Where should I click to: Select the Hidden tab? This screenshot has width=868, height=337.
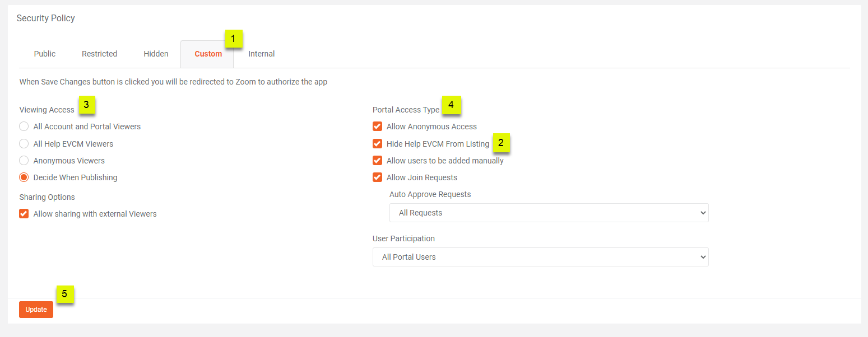point(156,54)
